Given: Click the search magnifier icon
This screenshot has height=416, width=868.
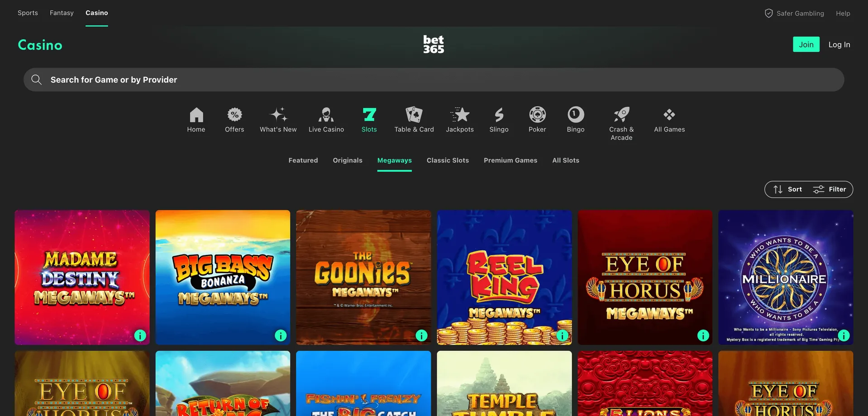Looking at the screenshot, I should point(37,80).
